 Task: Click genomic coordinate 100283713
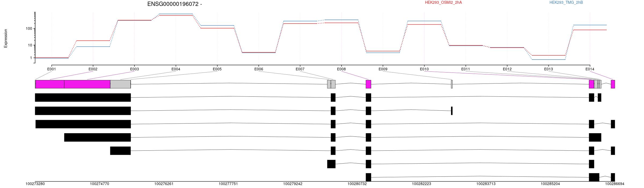coord(486,184)
